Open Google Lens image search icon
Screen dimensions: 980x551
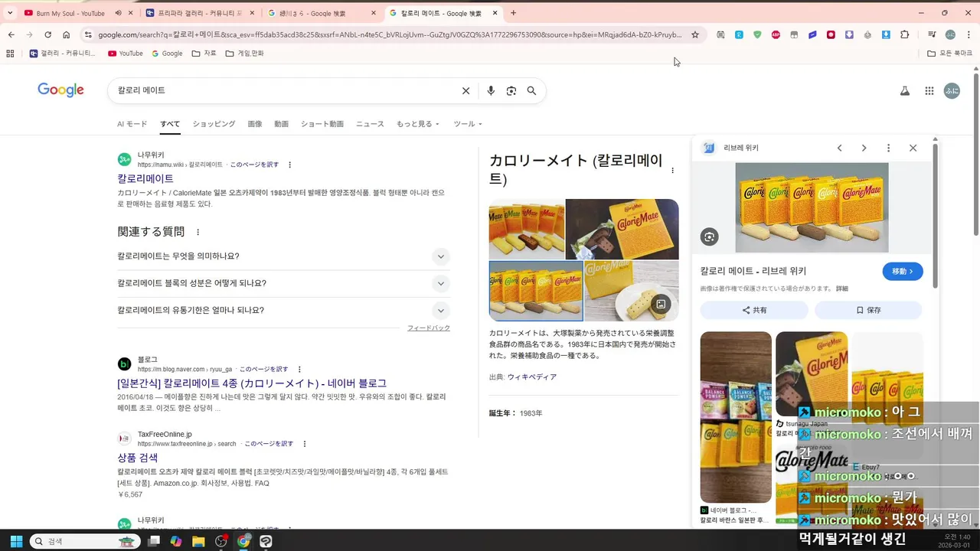[511, 90]
